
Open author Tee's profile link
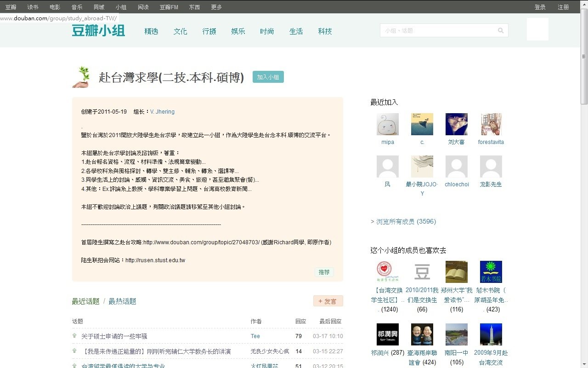[x=255, y=336]
